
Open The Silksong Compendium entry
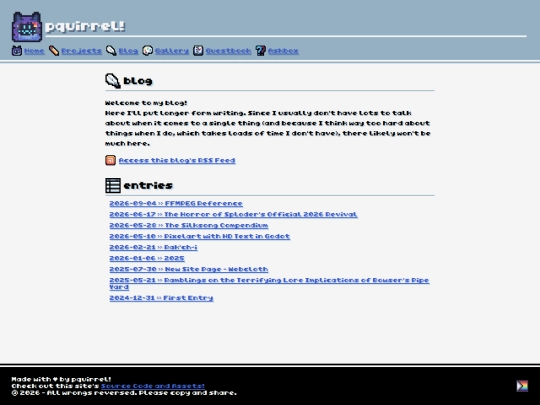coord(189,226)
